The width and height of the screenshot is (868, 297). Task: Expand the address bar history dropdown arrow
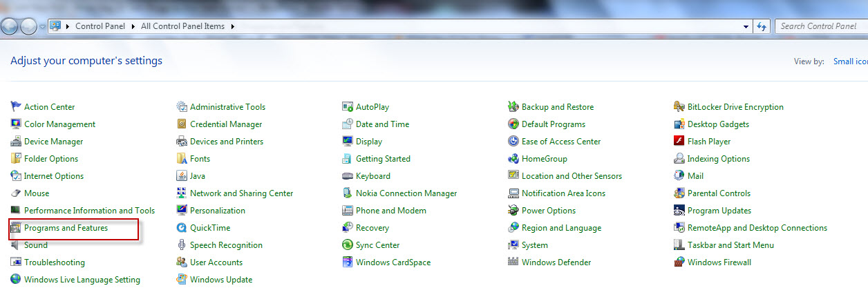pos(746,26)
